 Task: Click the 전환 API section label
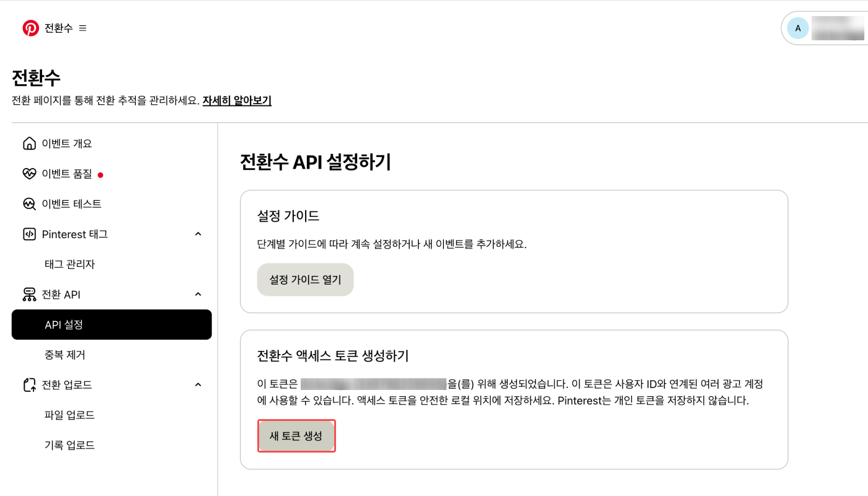click(61, 294)
